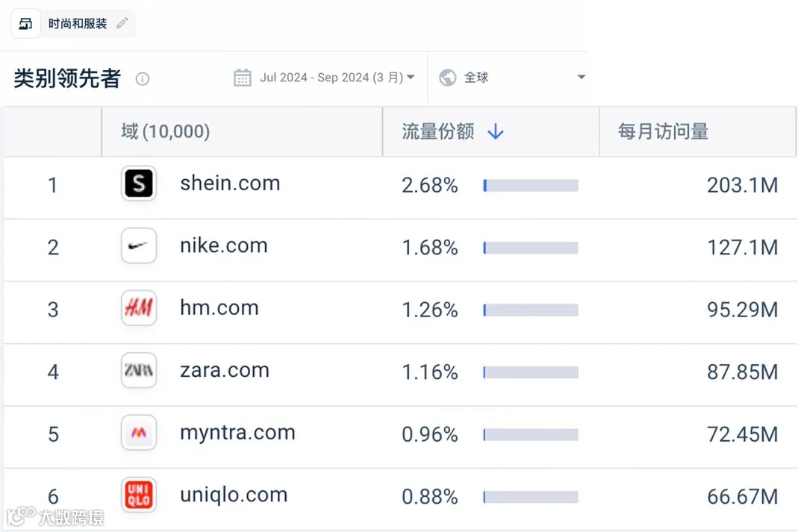Click the Myntra logo icon
Image resolution: width=798 pixels, height=532 pixels.
(x=139, y=433)
